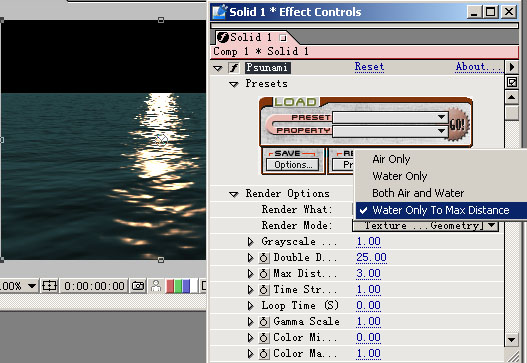Click the Reset link for Psunami
527x363 pixels.
(x=369, y=67)
